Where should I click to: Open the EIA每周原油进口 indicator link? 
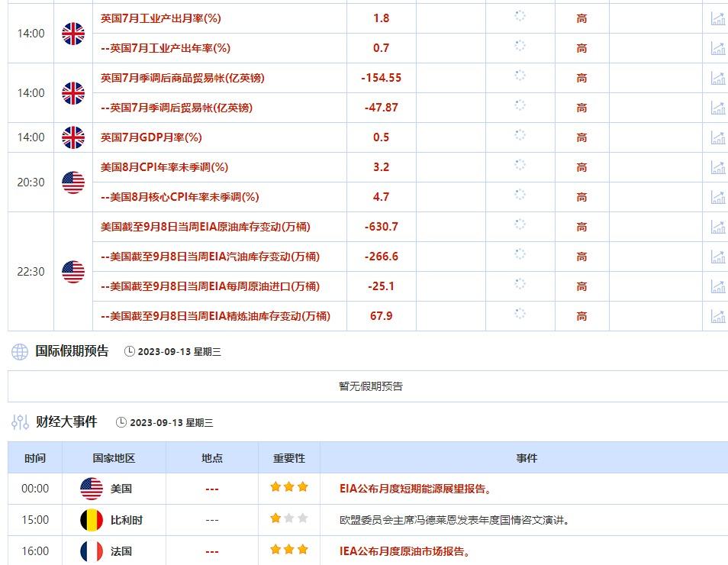[210, 286]
